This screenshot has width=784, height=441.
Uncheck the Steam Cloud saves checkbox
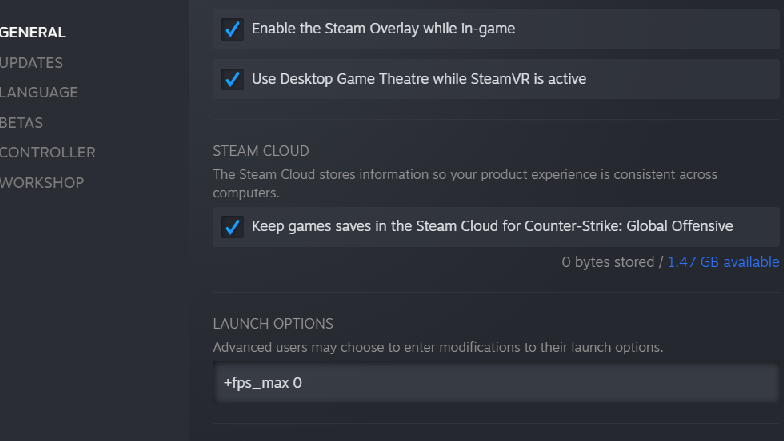232,226
